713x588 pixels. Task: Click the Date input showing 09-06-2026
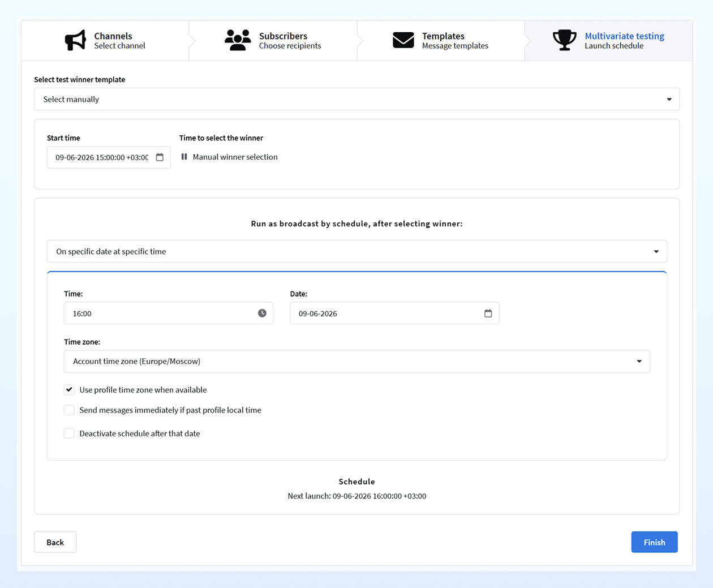pyautogui.click(x=394, y=313)
